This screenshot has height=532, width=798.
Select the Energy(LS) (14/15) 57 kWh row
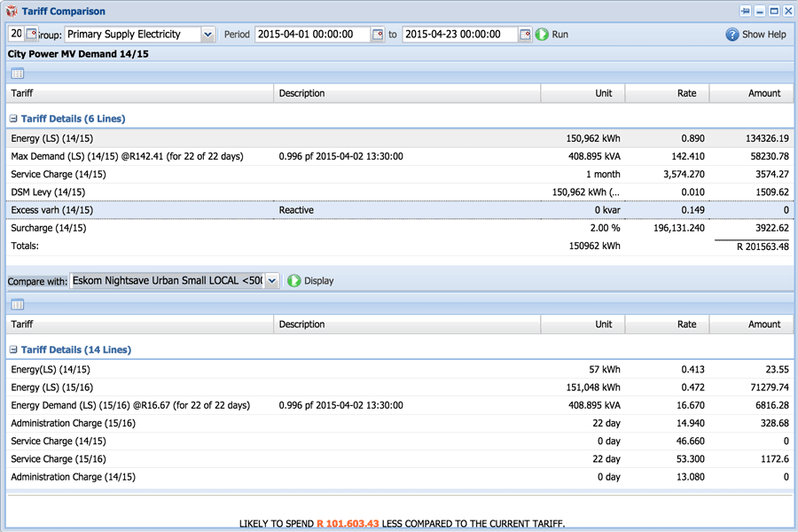coord(400,370)
